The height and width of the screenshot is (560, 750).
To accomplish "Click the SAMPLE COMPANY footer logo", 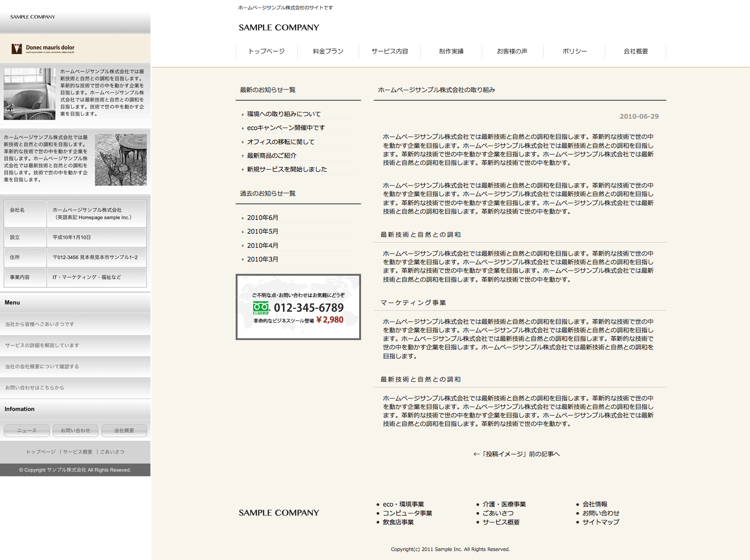I will 279,513.
